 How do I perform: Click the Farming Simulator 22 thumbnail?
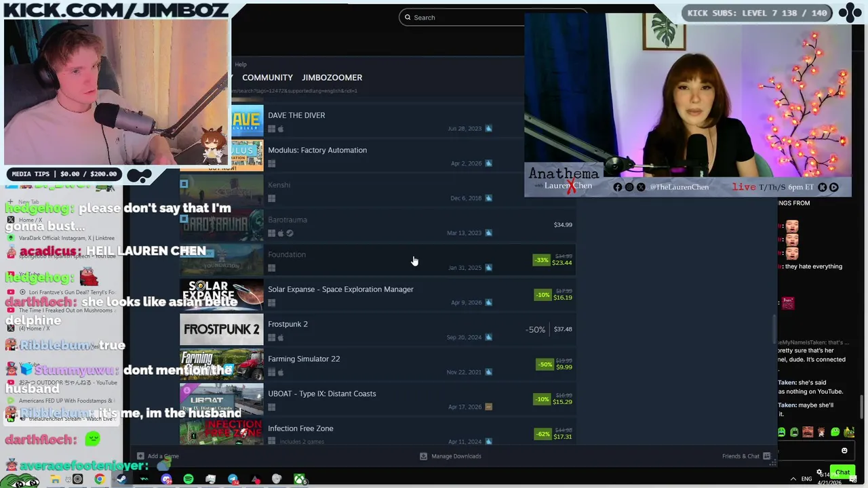click(x=221, y=365)
